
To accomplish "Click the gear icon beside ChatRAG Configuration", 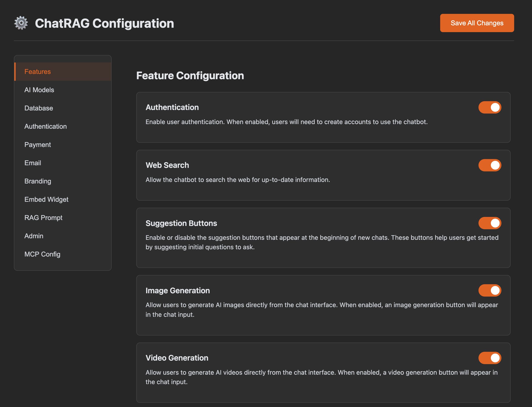I will click(21, 23).
